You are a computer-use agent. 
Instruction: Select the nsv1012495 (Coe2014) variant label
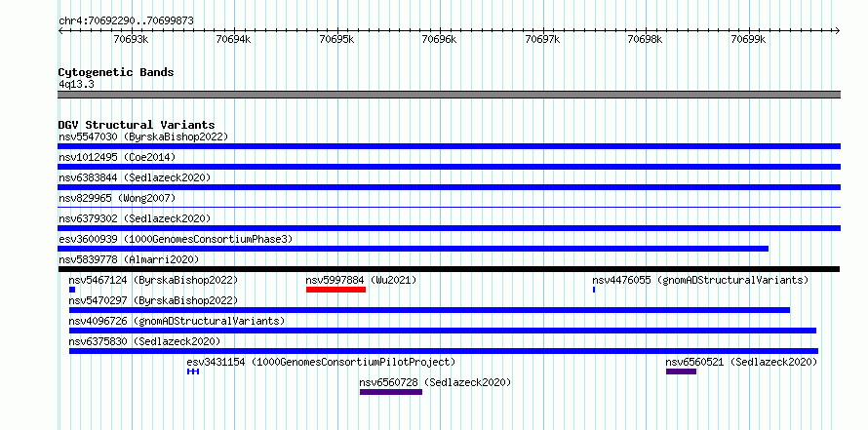(117, 157)
